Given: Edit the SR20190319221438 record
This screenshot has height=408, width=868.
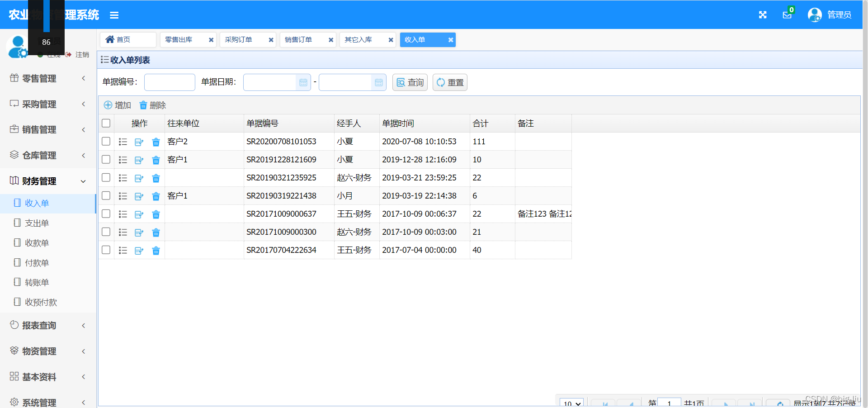Looking at the screenshot, I should (139, 196).
